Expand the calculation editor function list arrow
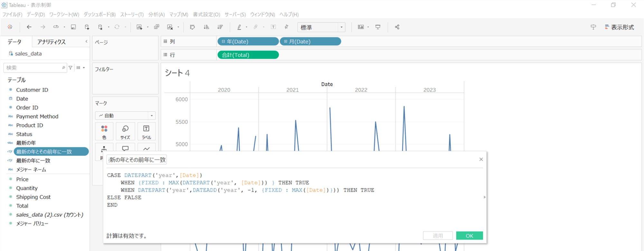Screen dimensions: 644x251 pos(485,197)
